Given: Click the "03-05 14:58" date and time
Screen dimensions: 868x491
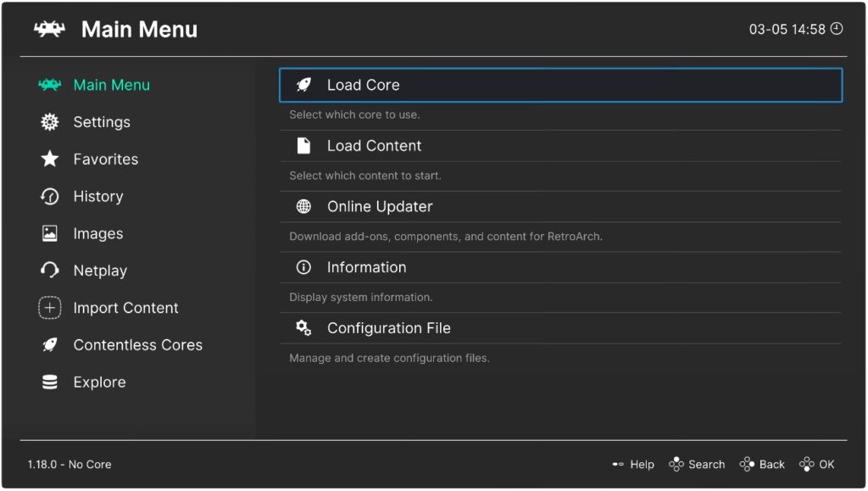Looking at the screenshot, I should pos(787,29).
